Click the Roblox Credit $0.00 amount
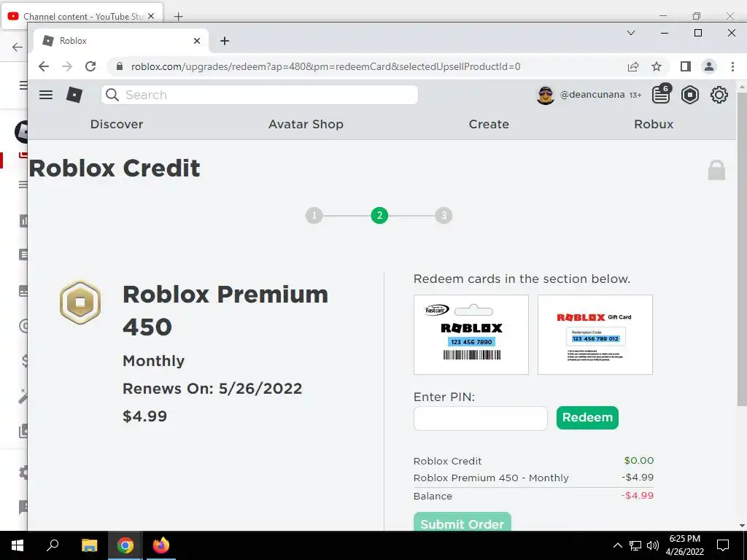The width and height of the screenshot is (747, 560). [639, 461]
